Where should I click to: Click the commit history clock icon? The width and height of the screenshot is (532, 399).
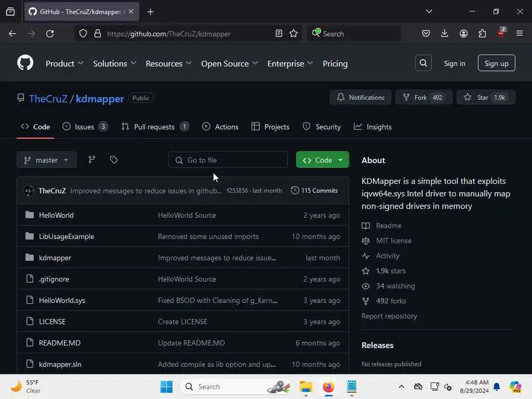[x=295, y=190]
